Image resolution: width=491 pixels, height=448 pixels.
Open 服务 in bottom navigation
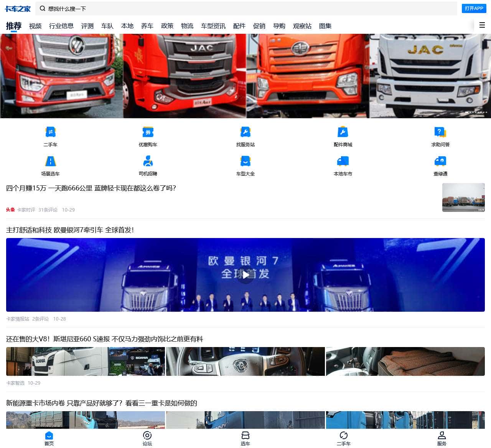coord(442,438)
